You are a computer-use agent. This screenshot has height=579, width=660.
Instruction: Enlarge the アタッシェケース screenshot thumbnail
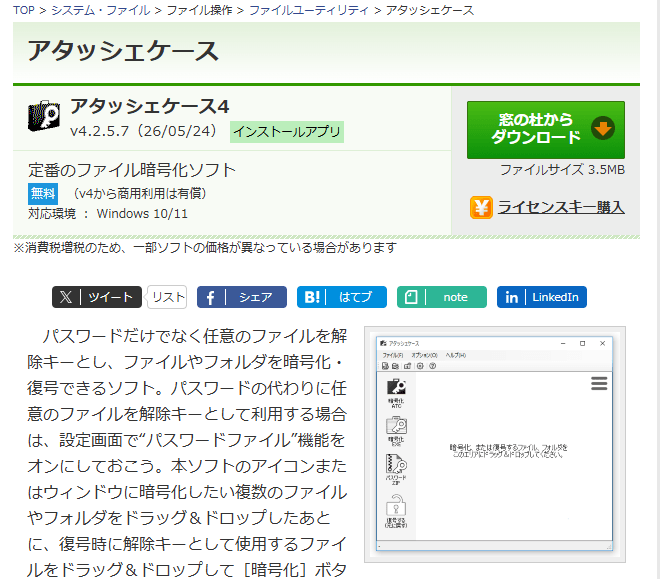coord(495,444)
